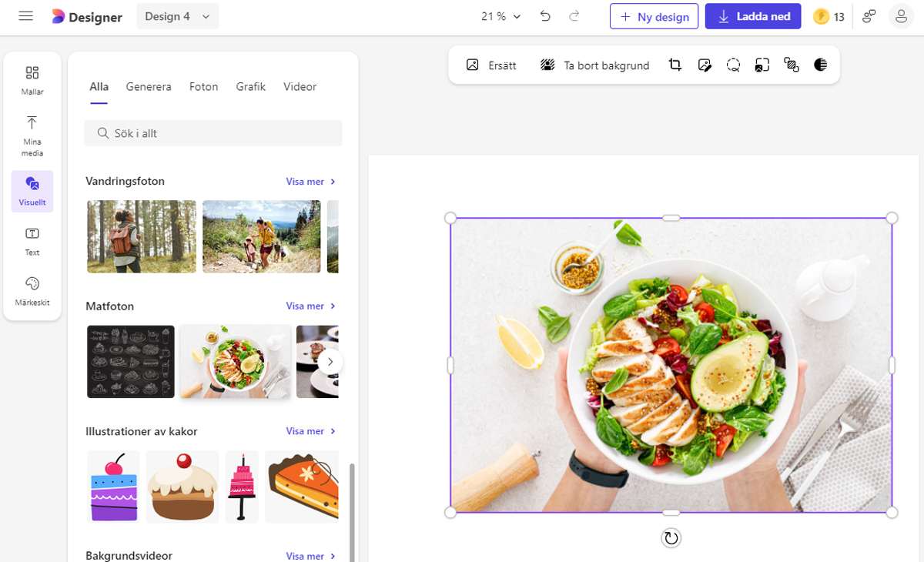This screenshot has width=924, height=562.
Task: Open the image edit pencil icon
Action: [x=705, y=65]
